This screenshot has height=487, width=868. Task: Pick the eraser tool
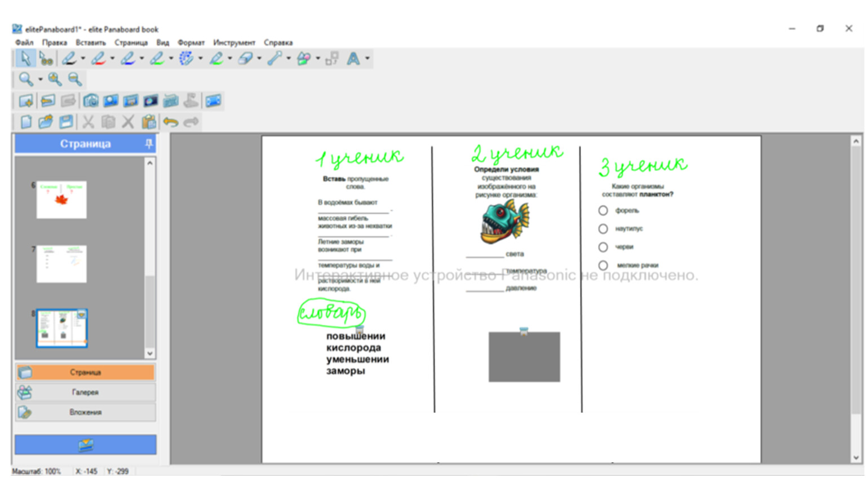coord(245,59)
